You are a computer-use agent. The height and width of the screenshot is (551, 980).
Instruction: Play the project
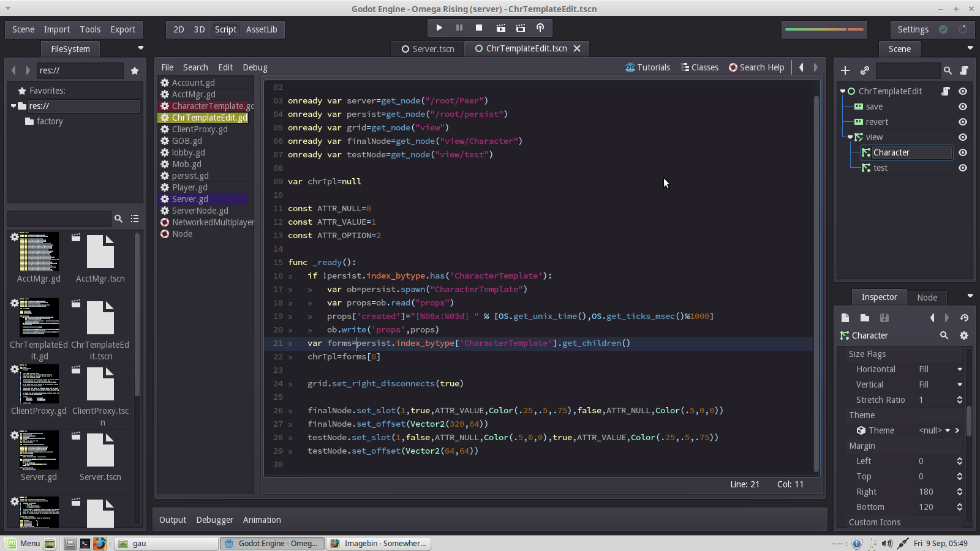pyautogui.click(x=439, y=28)
